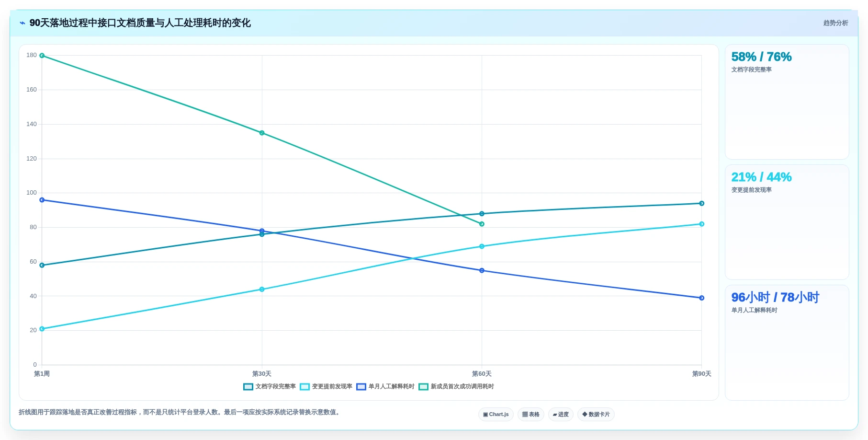Hide the 变更提前发现率 series via legend

pyautogui.click(x=326, y=386)
